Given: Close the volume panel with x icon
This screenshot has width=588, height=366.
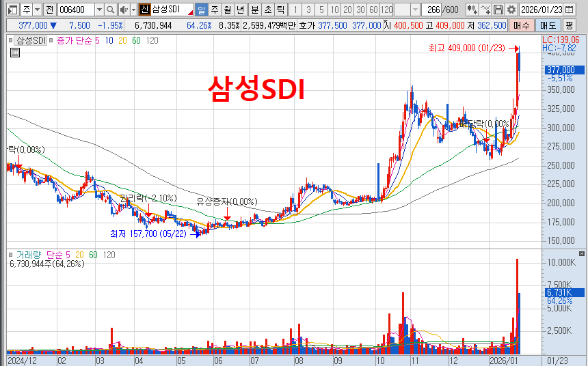Looking at the screenshot, I should [582, 254].
